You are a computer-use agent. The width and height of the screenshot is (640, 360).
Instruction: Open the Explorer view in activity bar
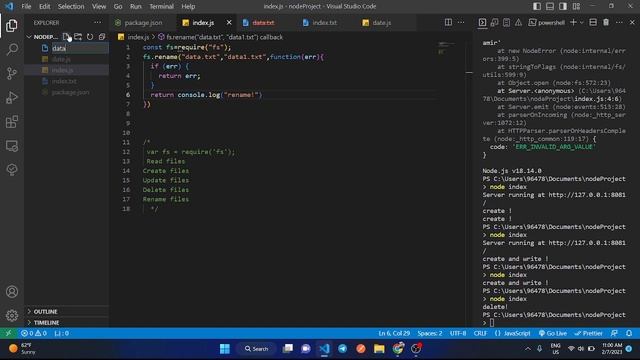pos(12,26)
